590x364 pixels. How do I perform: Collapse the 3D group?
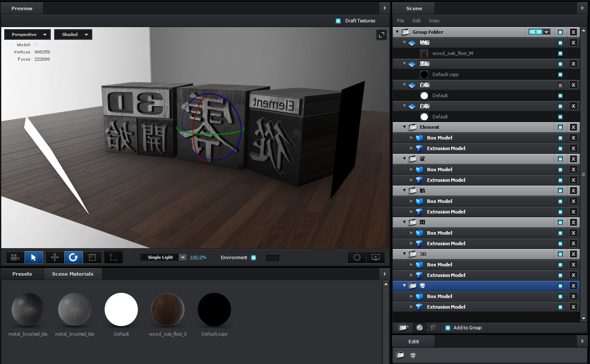[x=404, y=254]
